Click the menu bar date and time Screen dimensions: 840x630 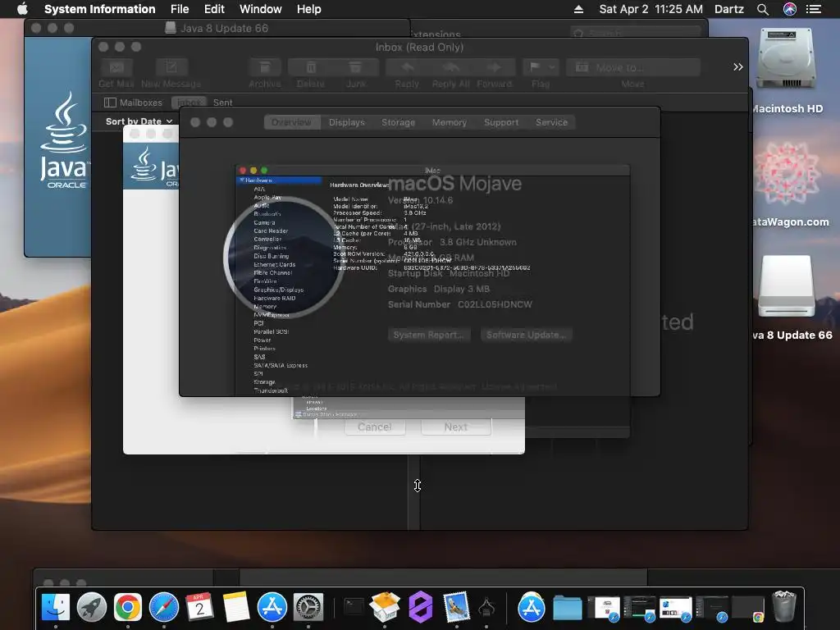pyautogui.click(x=651, y=9)
